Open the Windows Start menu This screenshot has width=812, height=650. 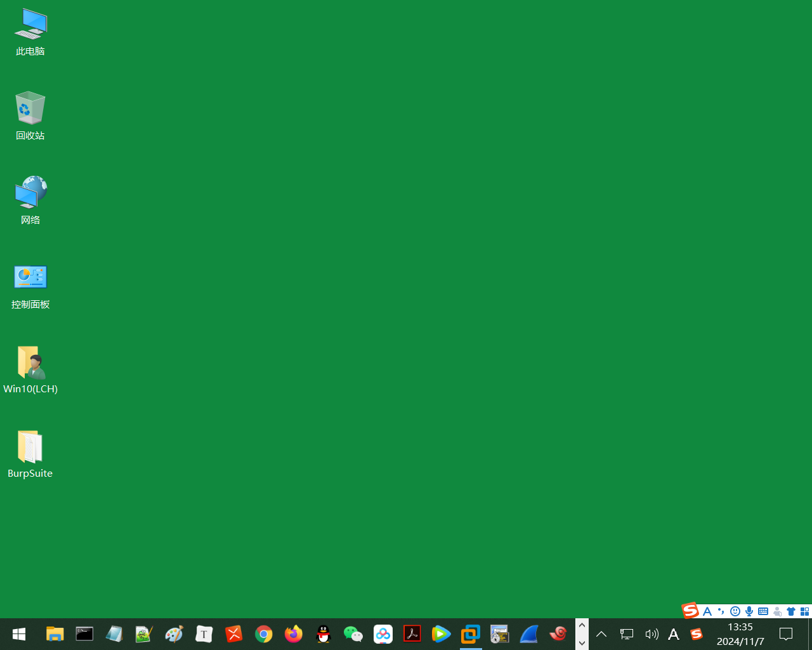[19, 634]
